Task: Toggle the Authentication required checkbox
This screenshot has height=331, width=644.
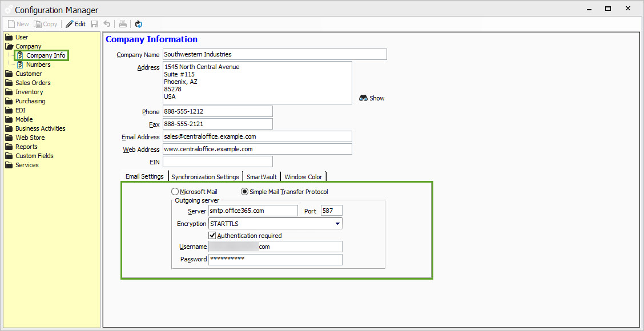Action: [x=212, y=236]
